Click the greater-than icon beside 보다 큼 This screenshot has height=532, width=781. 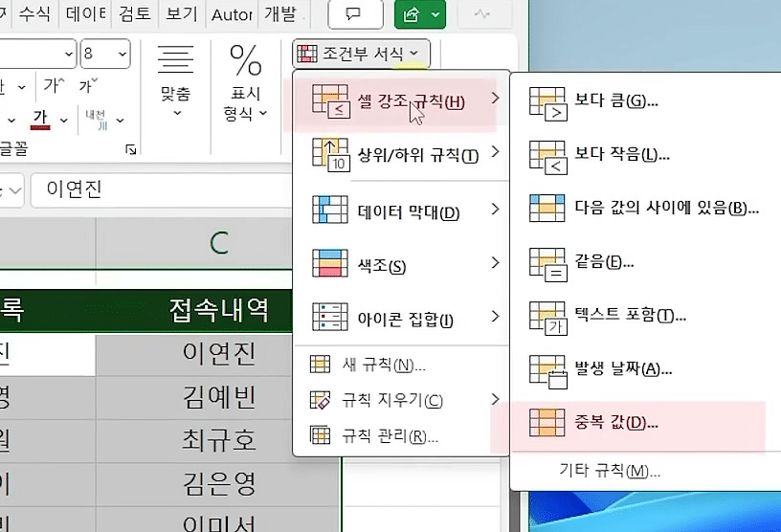click(x=547, y=103)
